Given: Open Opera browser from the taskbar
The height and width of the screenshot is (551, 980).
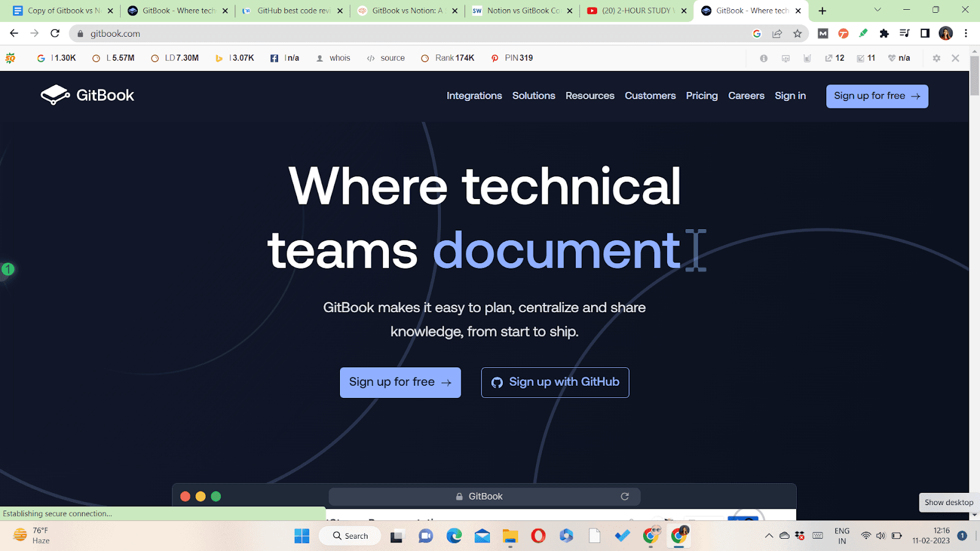Looking at the screenshot, I should click(538, 536).
